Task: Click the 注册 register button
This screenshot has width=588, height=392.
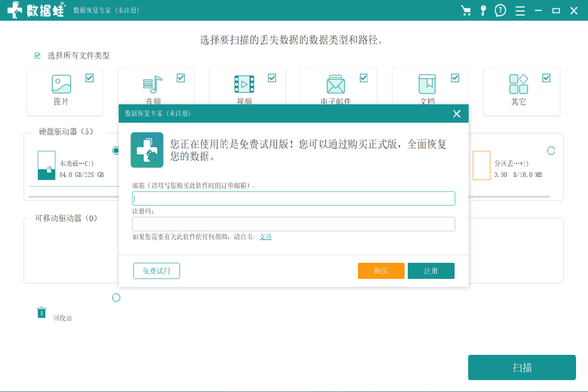Action: 431,271
